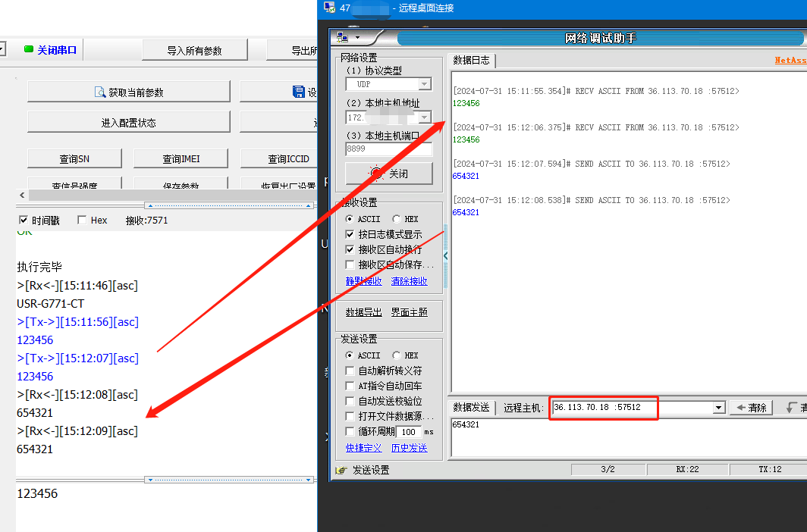This screenshot has width=807, height=532.
Task: Toggle 接收区自动换行 checkbox
Action: [350, 249]
